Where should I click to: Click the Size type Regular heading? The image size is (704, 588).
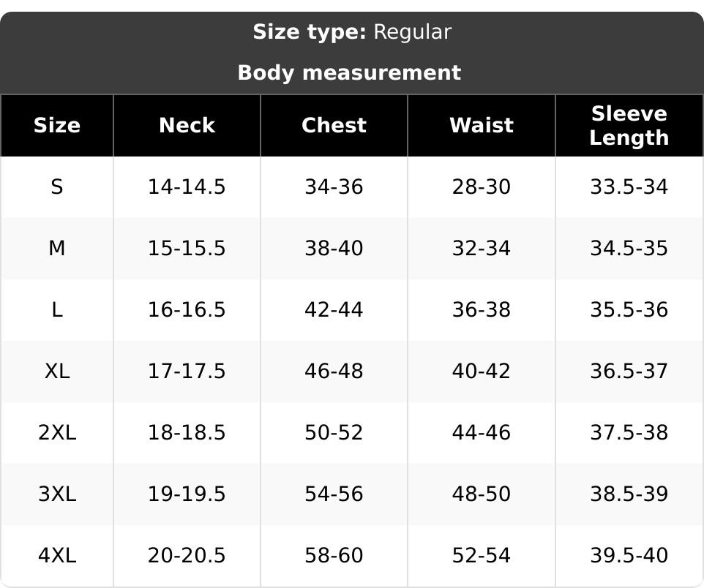(352, 32)
